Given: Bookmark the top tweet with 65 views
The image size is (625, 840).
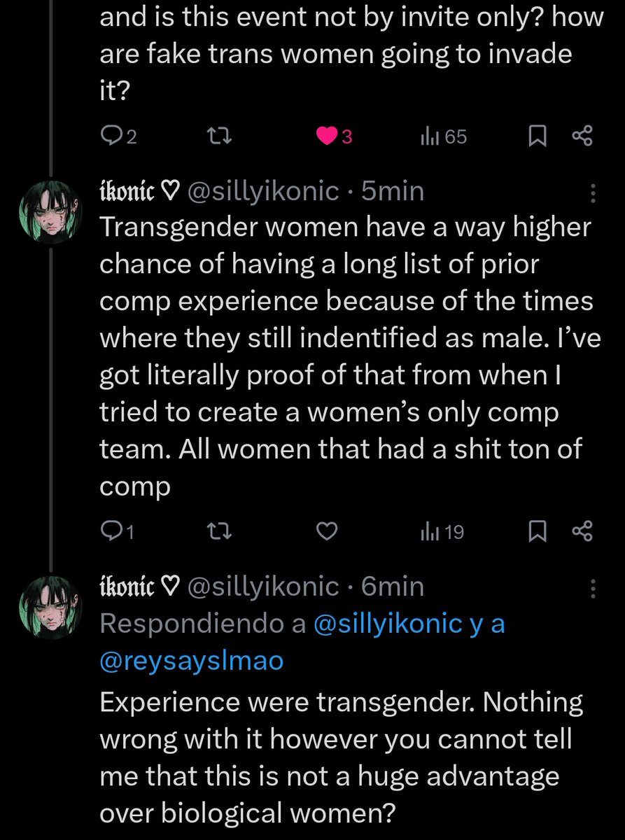Looking at the screenshot, I should coord(537,137).
